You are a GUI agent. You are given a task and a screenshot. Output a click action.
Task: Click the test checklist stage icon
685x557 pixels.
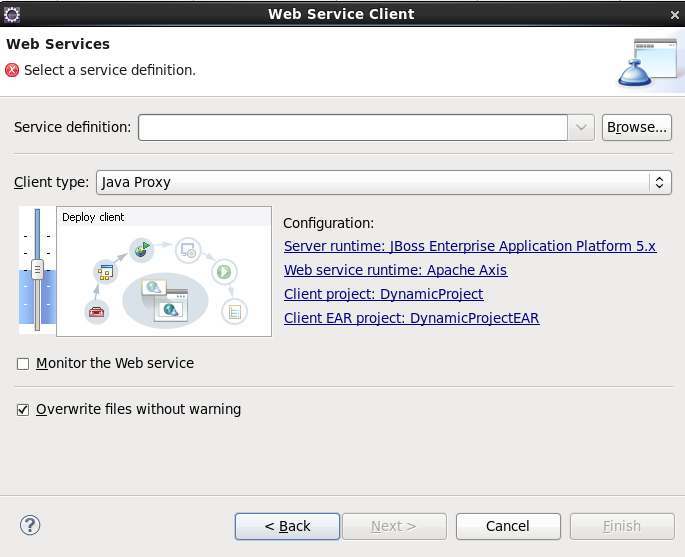234,311
